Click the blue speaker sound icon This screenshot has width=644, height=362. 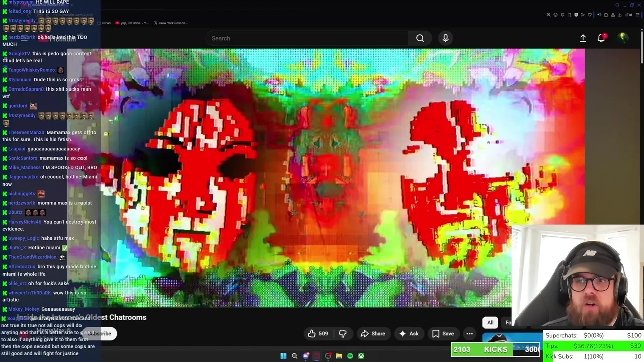tap(599, 15)
